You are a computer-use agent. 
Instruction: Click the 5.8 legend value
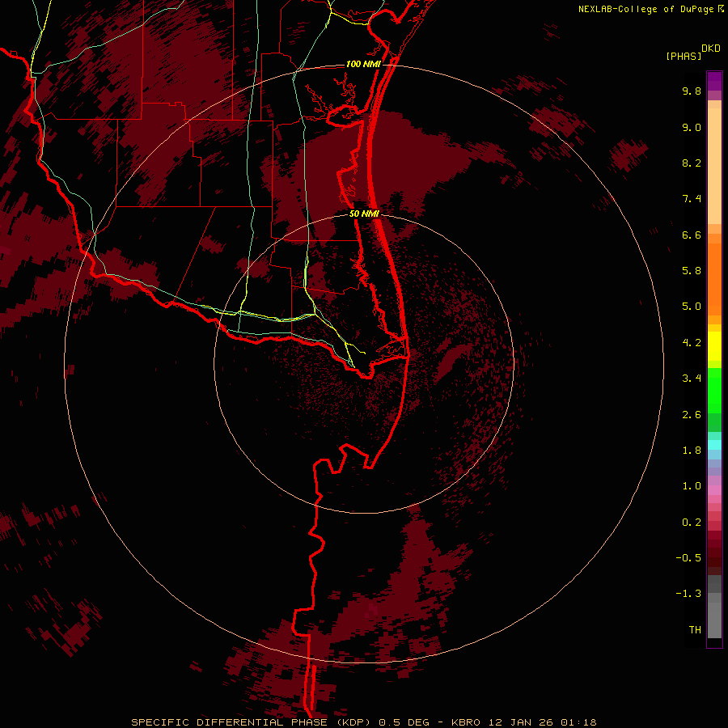point(692,271)
